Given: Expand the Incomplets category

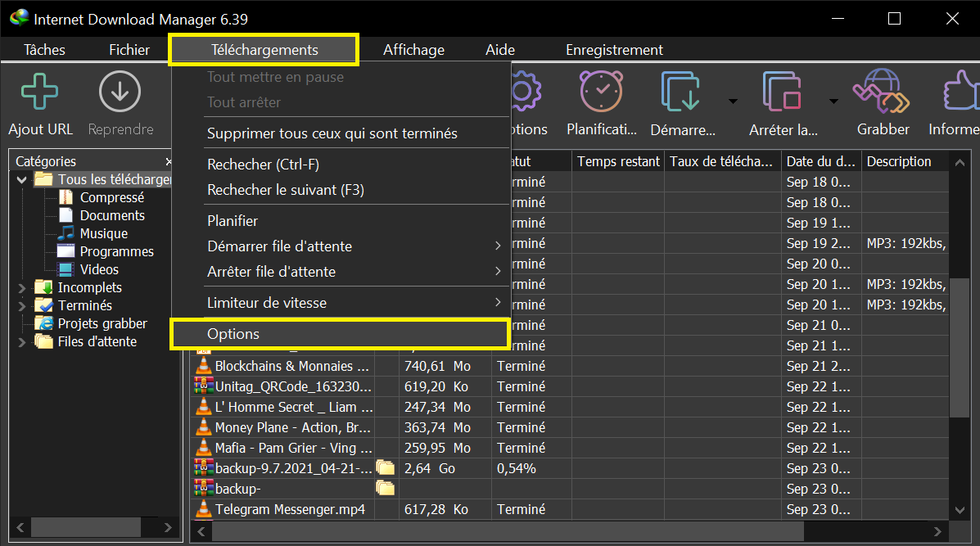Looking at the screenshot, I should [22, 287].
